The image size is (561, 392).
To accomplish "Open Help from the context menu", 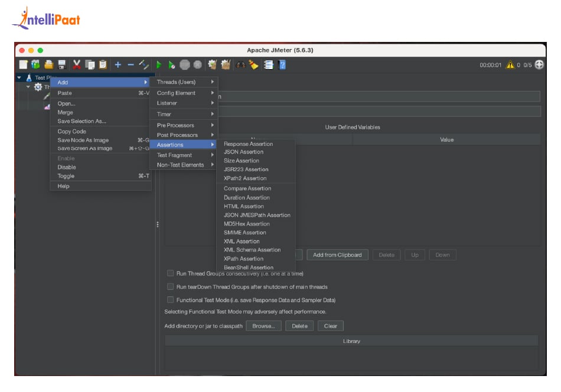I will [x=100, y=186].
